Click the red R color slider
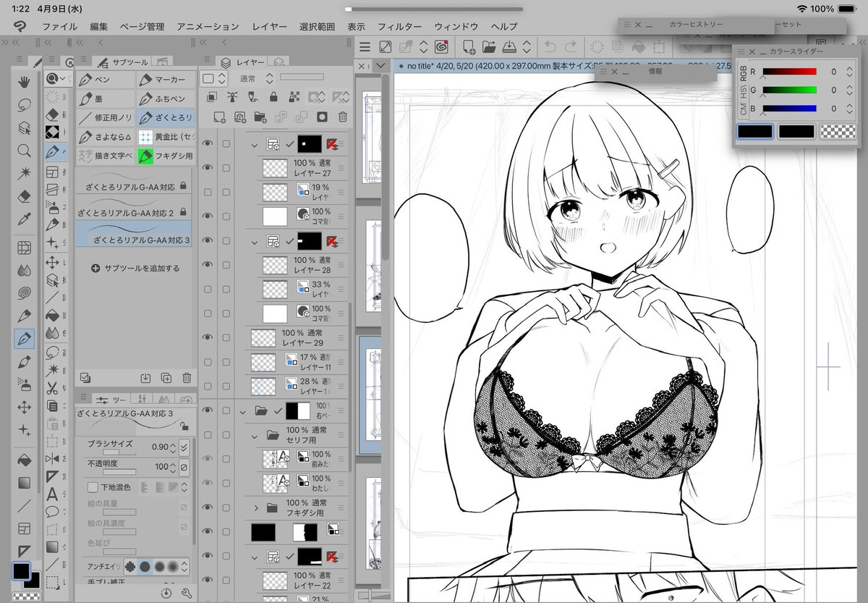This screenshot has height=603, width=868. coord(789,72)
